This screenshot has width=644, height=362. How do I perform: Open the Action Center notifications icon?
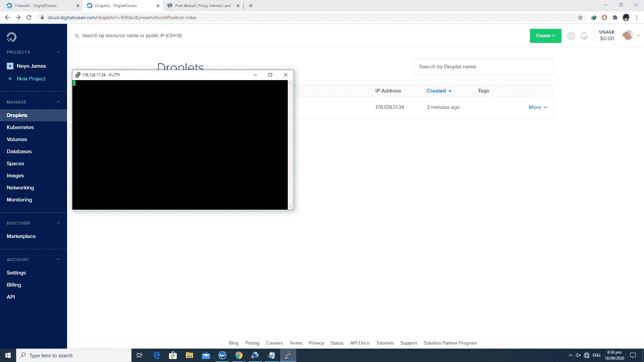(633, 355)
